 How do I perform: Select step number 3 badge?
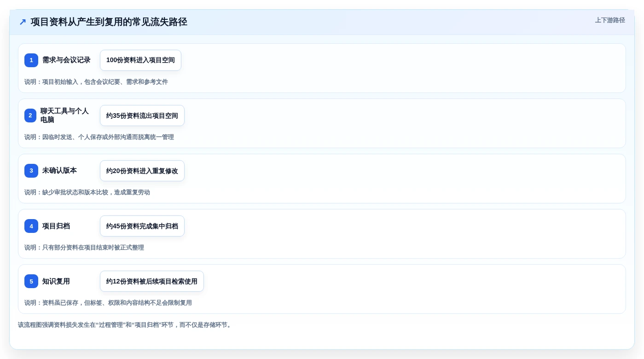coord(31,171)
